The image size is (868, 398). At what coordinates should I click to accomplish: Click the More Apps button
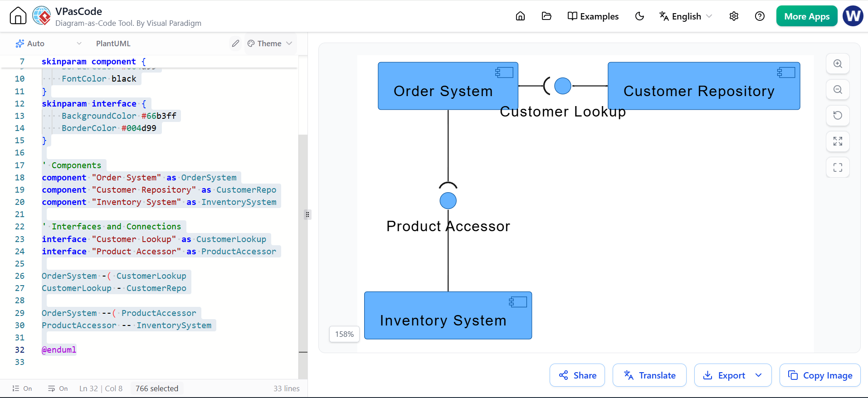pyautogui.click(x=807, y=16)
